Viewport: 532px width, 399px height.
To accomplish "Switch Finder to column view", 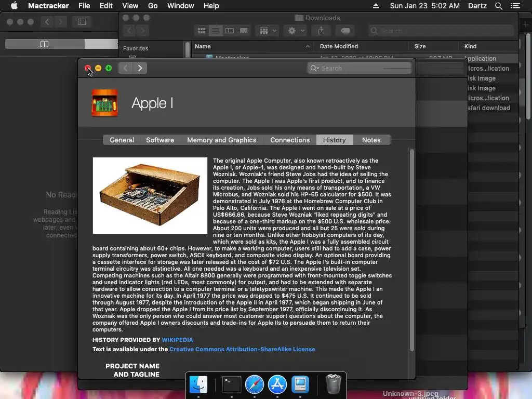I will click(230, 31).
